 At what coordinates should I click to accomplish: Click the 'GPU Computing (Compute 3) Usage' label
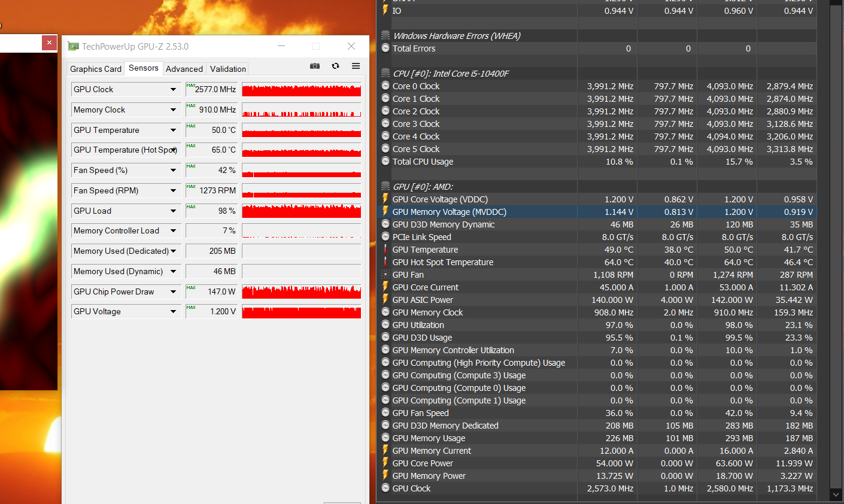[459, 375]
